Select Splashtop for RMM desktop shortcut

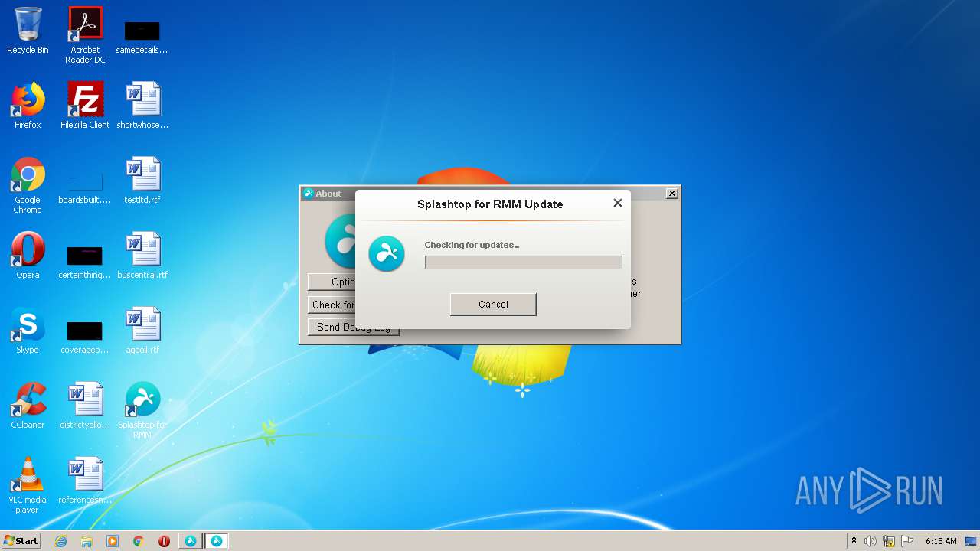[142, 411]
